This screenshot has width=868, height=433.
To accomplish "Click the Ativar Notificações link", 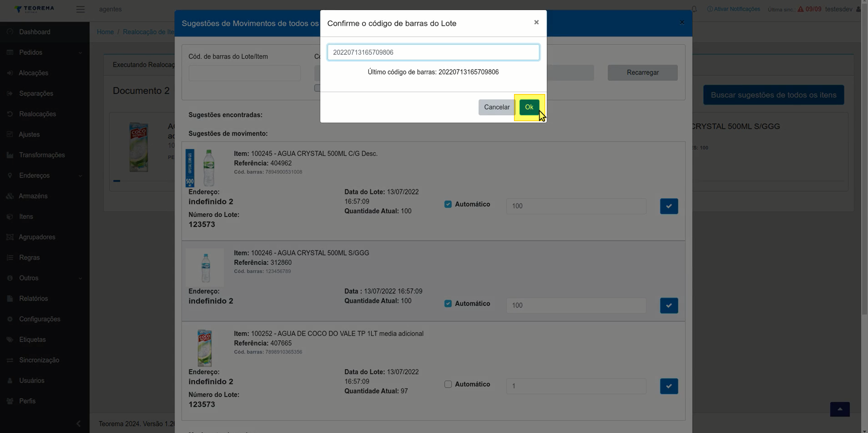I will (733, 9).
